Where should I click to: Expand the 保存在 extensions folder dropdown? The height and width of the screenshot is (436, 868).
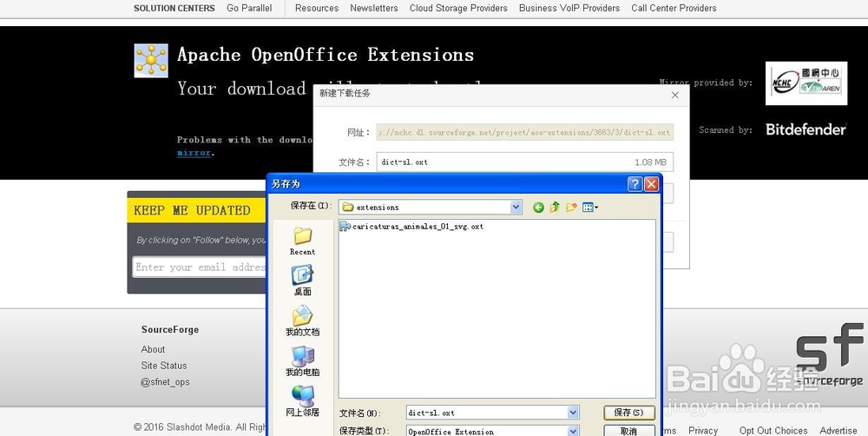click(516, 208)
